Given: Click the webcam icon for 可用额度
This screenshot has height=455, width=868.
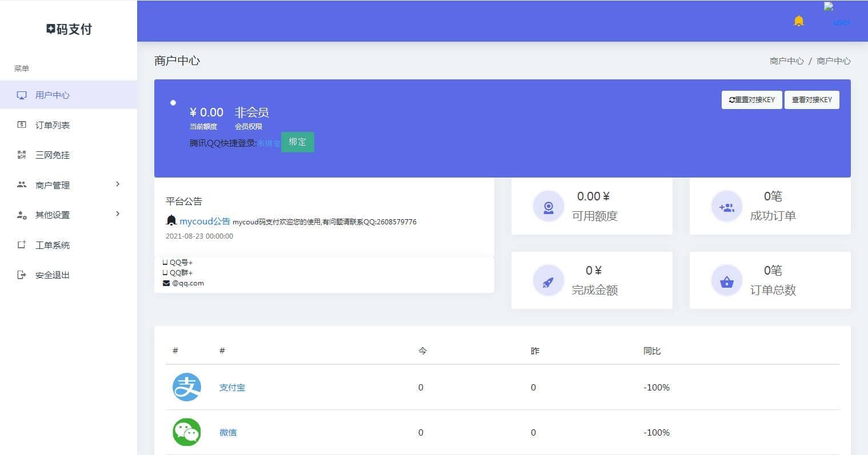Looking at the screenshot, I should coord(548,207).
